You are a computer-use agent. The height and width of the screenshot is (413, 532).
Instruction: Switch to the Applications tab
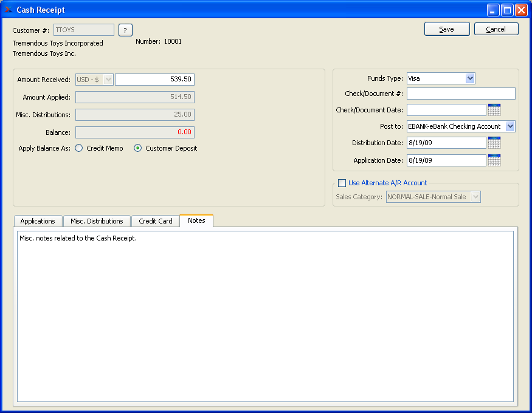click(x=38, y=221)
